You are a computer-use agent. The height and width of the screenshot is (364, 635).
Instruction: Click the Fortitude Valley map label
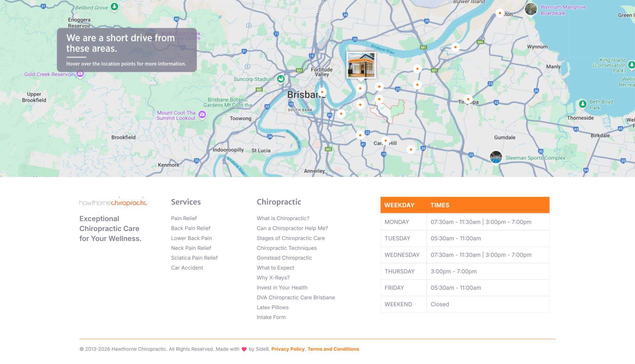(322, 72)
